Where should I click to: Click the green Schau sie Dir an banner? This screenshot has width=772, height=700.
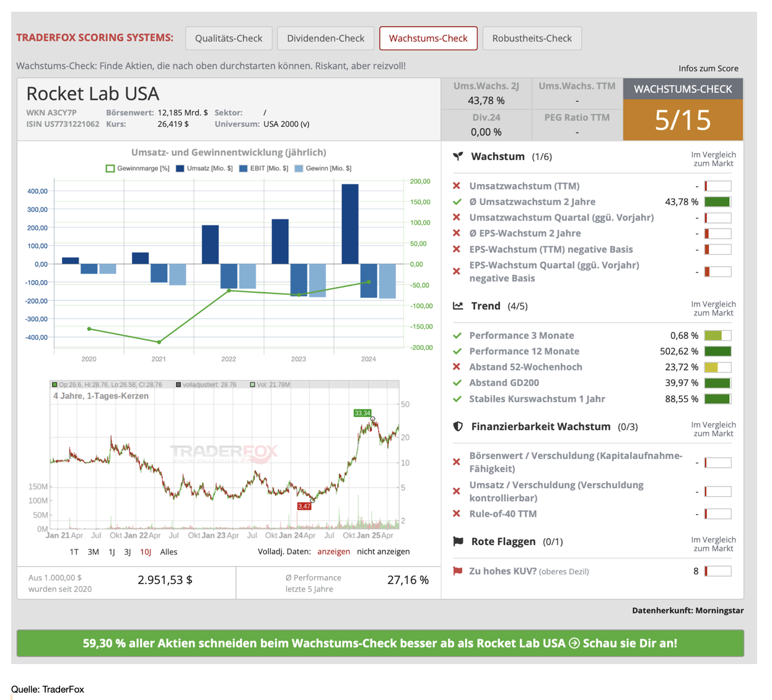click(x=380, y=643)
